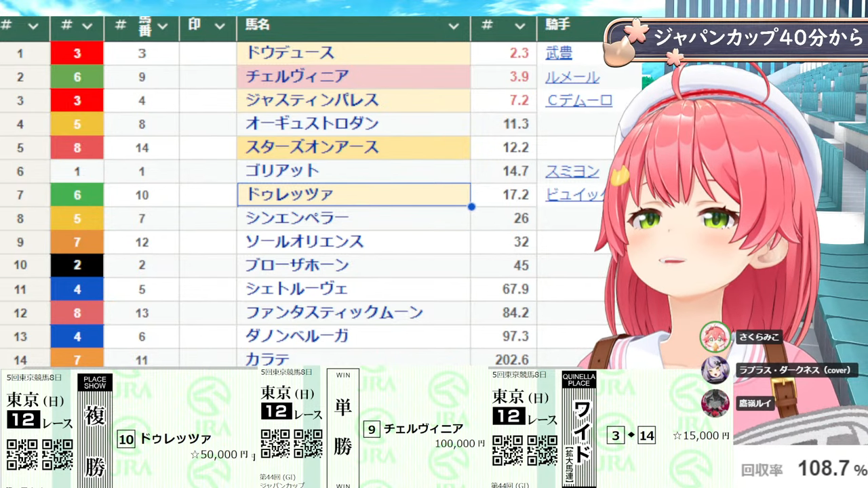The width and height of the screenshot is (868, 488).
Task: Click the highlighted ドゥレッツァ table cell
Action: [x=353, y=195]
